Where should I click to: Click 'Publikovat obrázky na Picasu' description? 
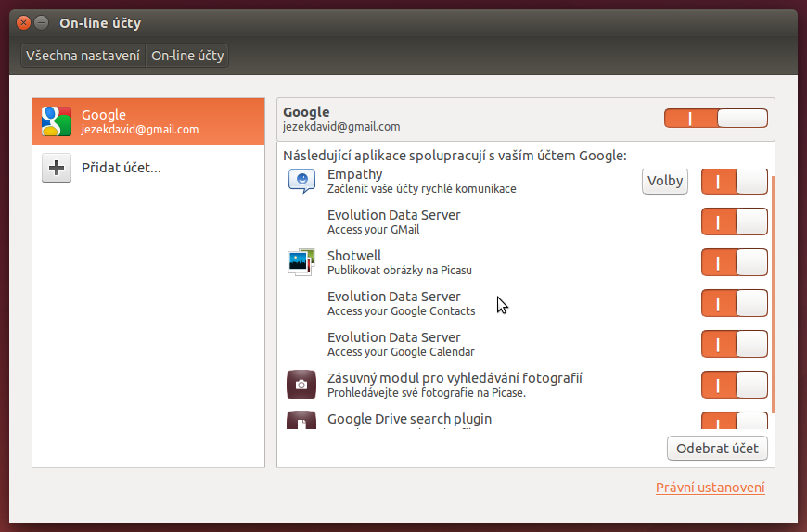pos(400,271)
